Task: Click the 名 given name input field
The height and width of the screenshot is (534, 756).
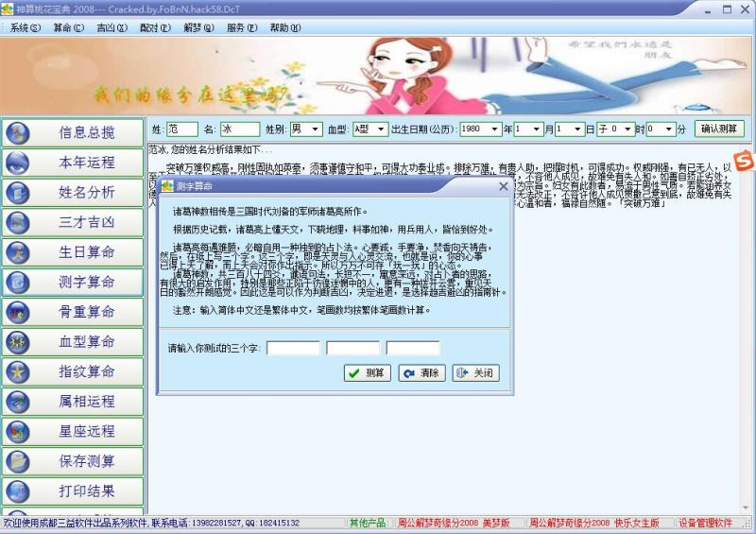Action: [x=240, y=129]
